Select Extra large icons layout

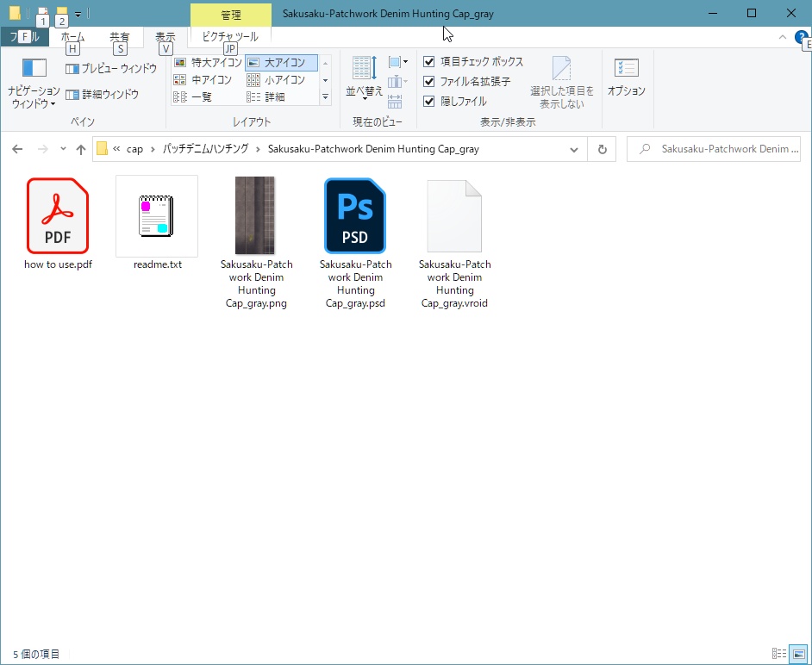coord(209,63)
